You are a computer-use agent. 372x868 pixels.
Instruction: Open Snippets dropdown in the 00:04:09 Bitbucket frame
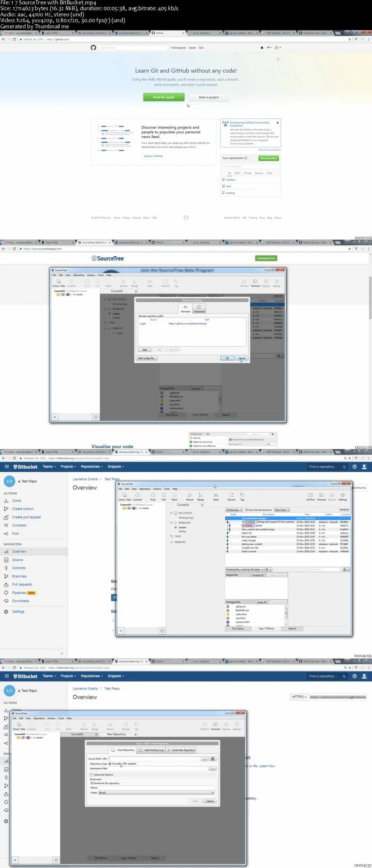(116, 467)
